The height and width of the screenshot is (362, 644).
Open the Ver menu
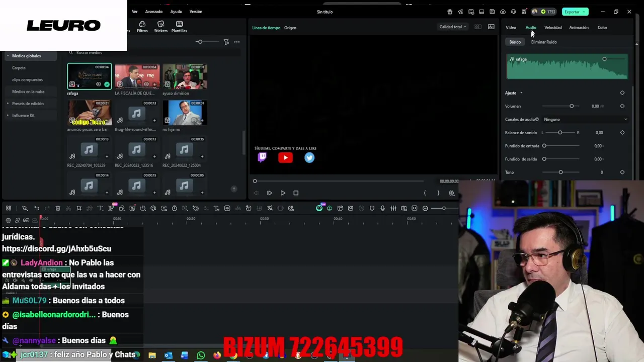pos(135,12)
